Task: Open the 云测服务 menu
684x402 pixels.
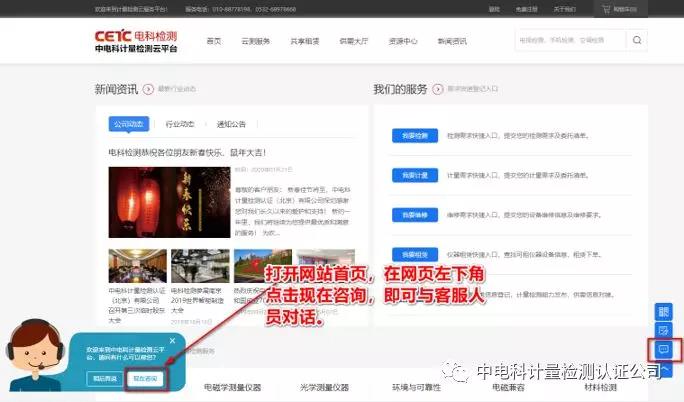Action: pyautogui.click(x=256, y=41)
